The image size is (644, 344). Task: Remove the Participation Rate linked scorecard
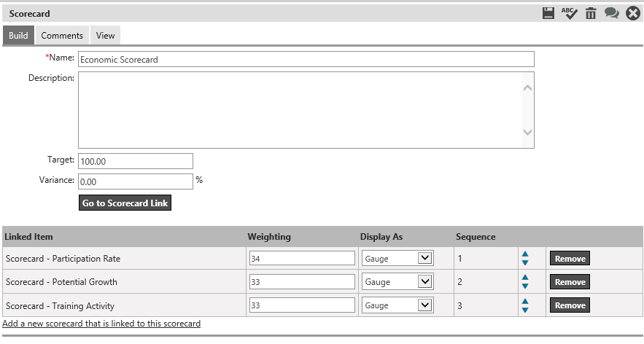pos(570,259)
